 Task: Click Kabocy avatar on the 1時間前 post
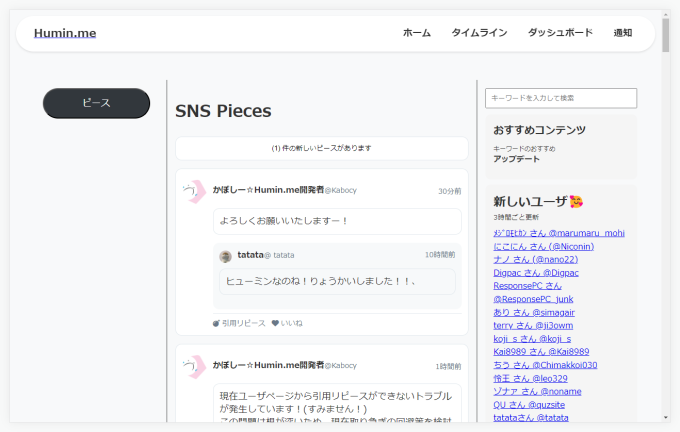194,367
